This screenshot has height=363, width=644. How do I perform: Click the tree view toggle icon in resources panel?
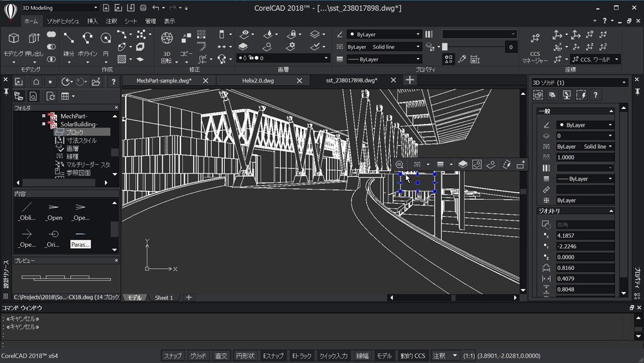pos(19,96)
